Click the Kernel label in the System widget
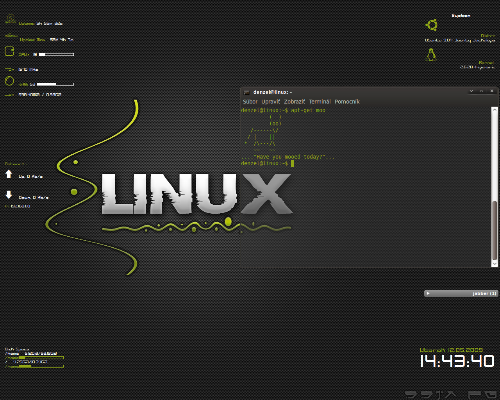This screenshot has height=400, width=500. [486, 62]
